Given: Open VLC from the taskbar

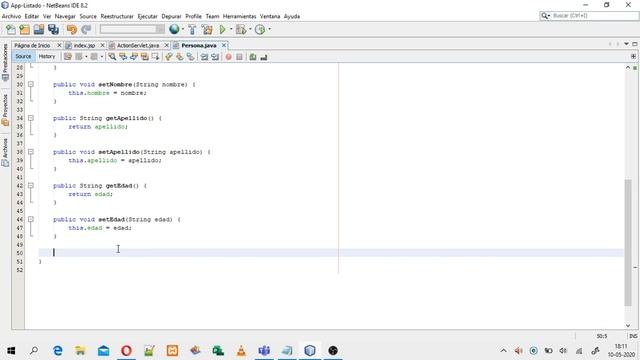Looking at the screenshot, I should (241, 351).
